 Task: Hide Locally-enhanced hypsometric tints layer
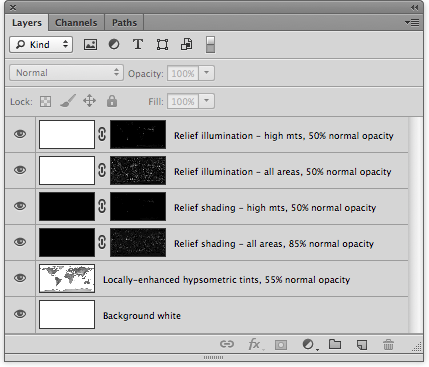20,278
